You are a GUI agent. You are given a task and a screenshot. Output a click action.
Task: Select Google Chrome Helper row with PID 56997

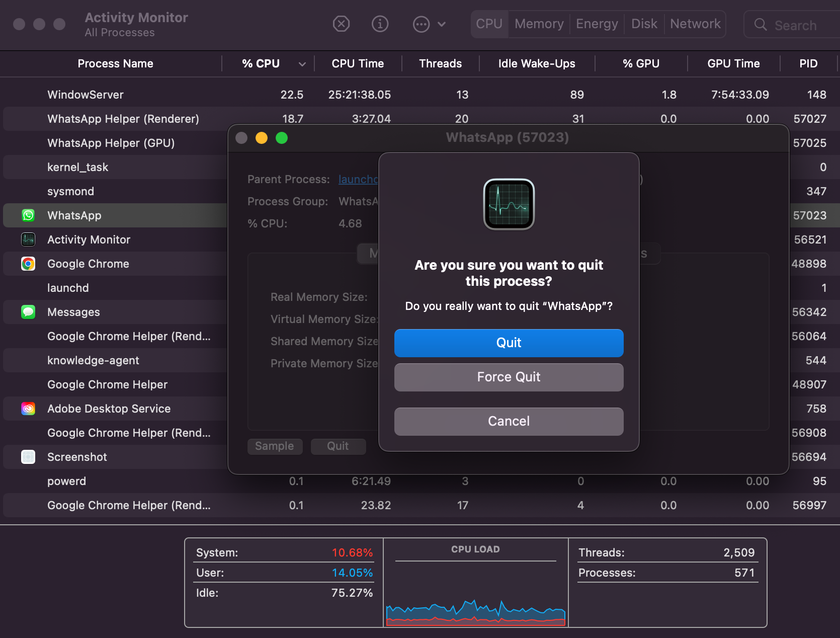[422, 505]
